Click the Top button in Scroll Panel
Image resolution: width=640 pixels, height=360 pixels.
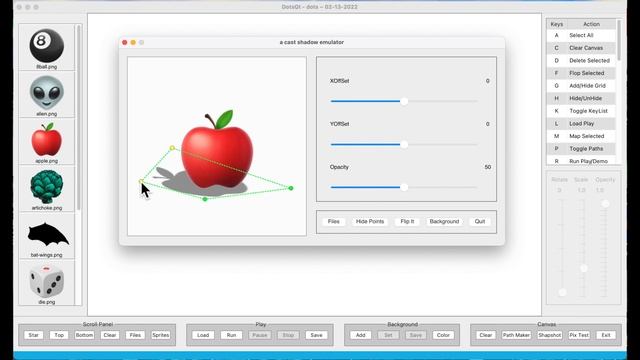pyautogui.click(x=59, y=335)
